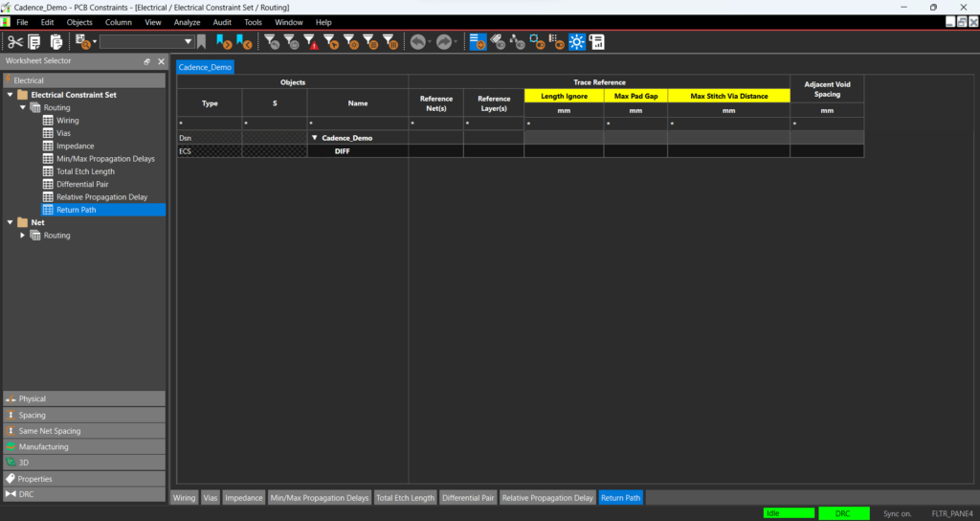Image resolution: width=980 pixels, height=521 pixels.
Task: Click the Max Stitch Via Distance header
Action: pyautogui.click(x=728, y=97)
